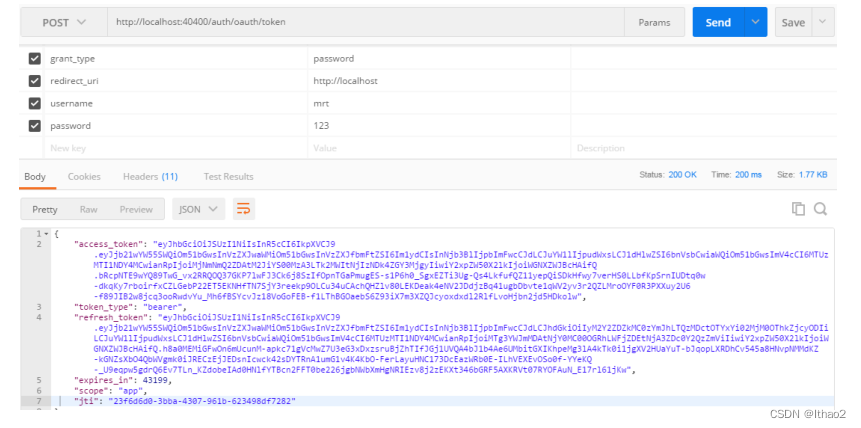861x428 pixels.
Task: Click the "scope" line with "app"
Action: pyautogui.click(x=111, y=391)
